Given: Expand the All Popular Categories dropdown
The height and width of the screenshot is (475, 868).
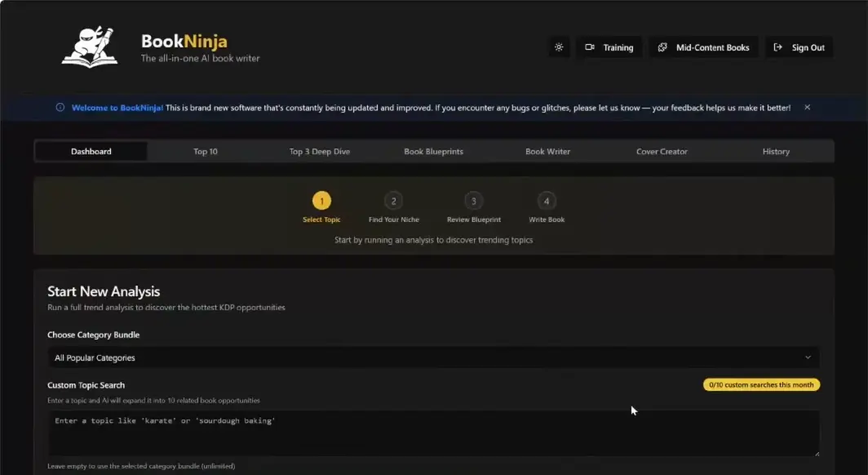Looking at the screenshot, I should pyautogui.click(x=433, y=357).
